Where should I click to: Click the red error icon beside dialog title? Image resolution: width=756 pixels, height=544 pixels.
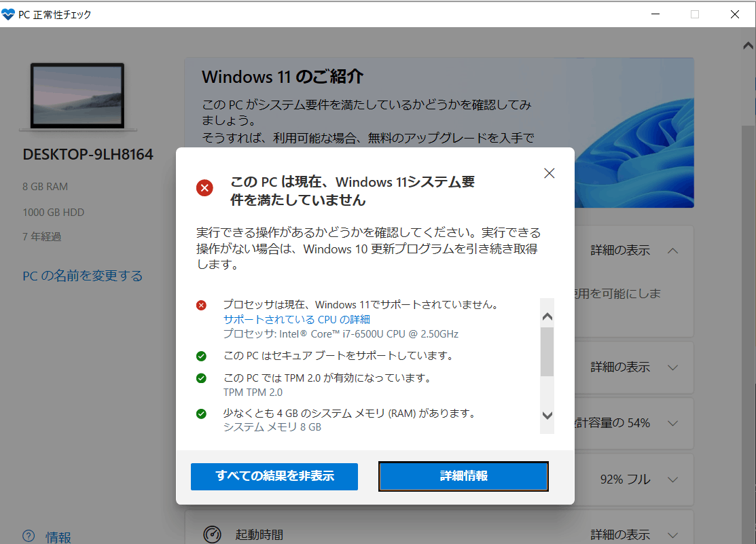(204, 187)
